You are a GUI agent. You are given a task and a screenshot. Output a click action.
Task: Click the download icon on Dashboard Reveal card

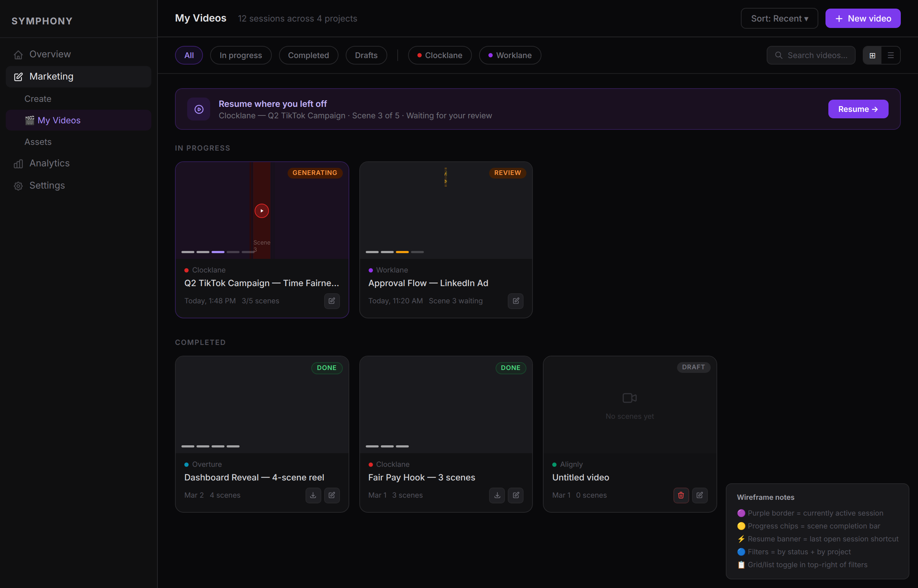coord(313,495)
